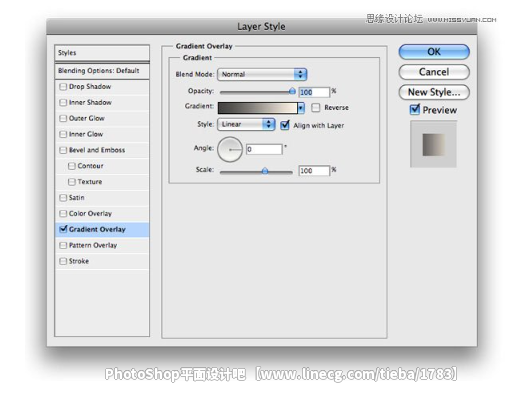The image size is (513, 393).
Task: Enable the Stroke checkbox
Action: click(x=63, y=261)
